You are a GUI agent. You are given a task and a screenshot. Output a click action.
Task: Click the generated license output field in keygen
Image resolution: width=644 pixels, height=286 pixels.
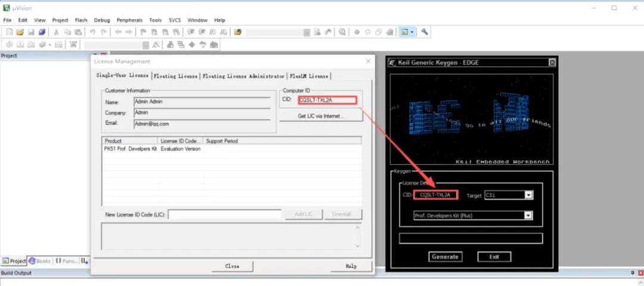[x=471, y=238]
